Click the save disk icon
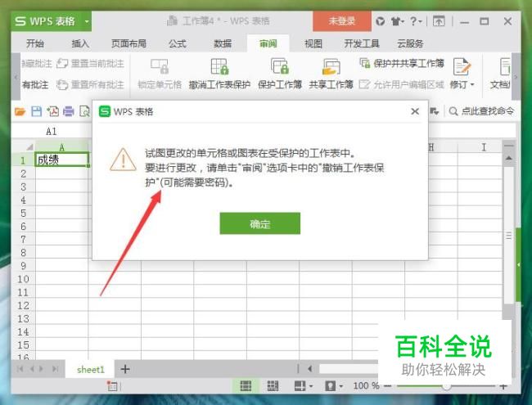 [36, 111]
